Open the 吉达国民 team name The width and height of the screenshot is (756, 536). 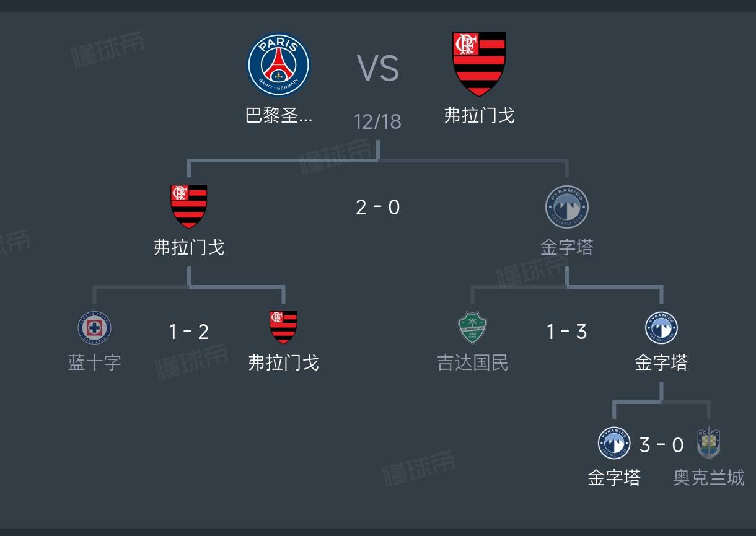coord(472,362)
